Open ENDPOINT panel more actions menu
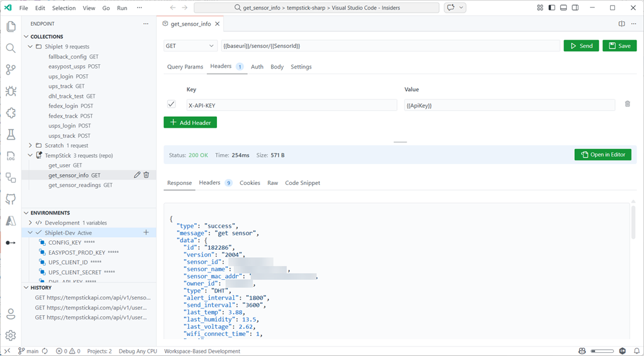 [146, 24]
